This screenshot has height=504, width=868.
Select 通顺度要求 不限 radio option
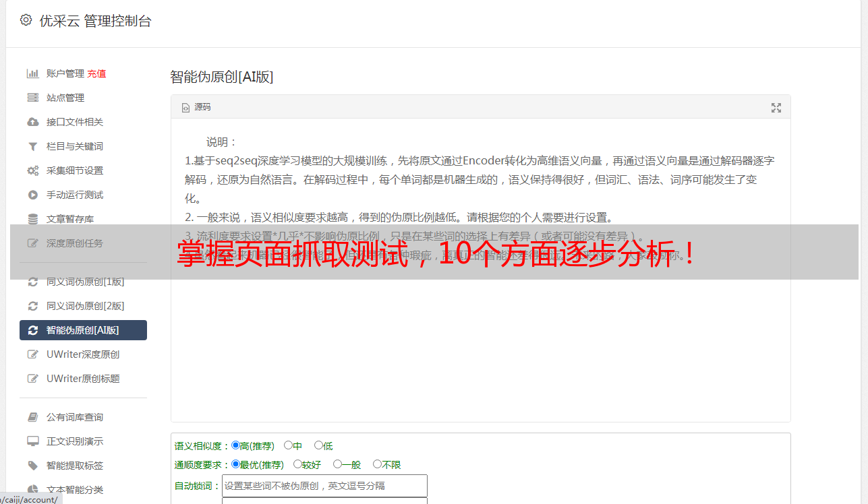377,464
